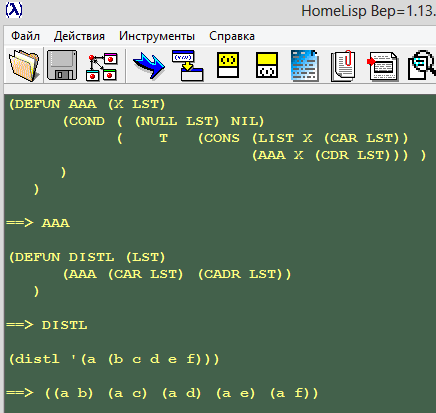
Task: Click the window title 'HomeLisp Вер=1.13'
Action: pyautogui.click(x=369, y=11)
